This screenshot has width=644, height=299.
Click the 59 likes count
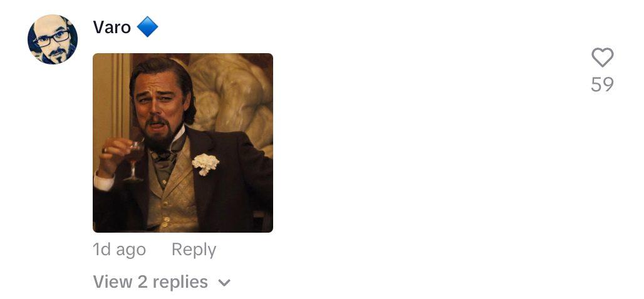coord(602,84)
